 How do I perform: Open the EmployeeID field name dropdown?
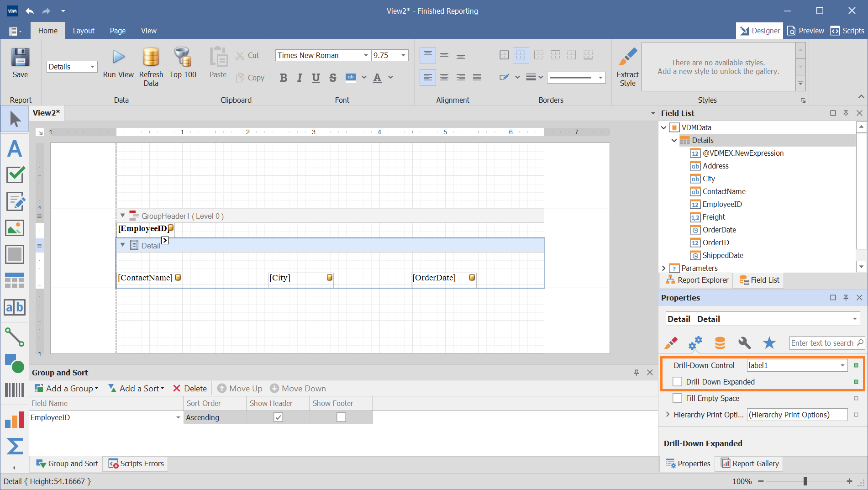pos(178,417)
